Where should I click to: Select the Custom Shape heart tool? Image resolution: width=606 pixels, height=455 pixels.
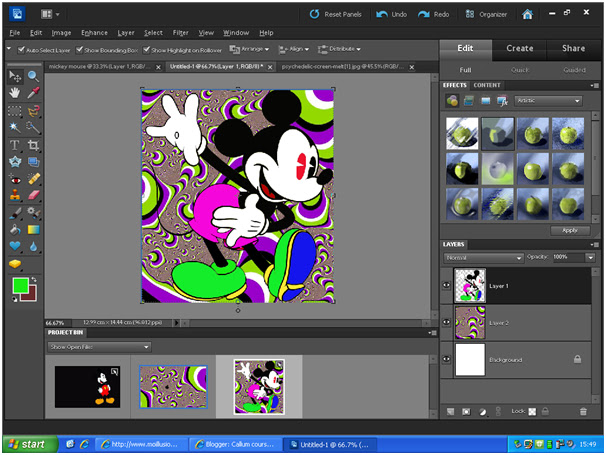pos(15,246)
